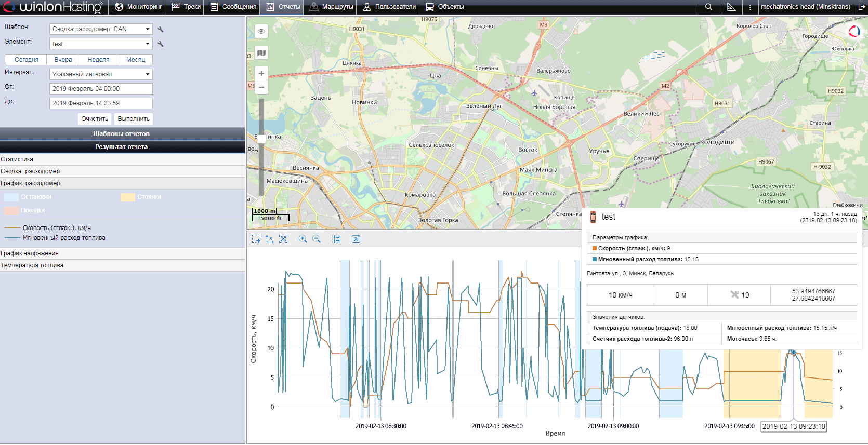
Task: Switch to the Мониторинг tab
Action: tap(138, 7)
